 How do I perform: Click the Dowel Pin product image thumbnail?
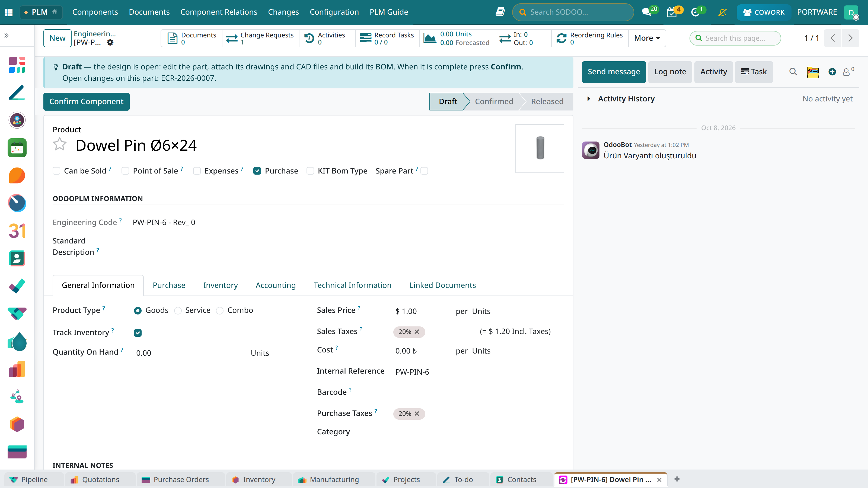click(540, 149)
